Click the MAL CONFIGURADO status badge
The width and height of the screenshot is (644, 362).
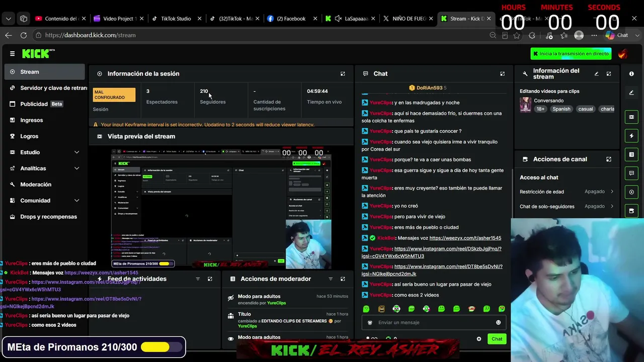click(x=114, y=95)
